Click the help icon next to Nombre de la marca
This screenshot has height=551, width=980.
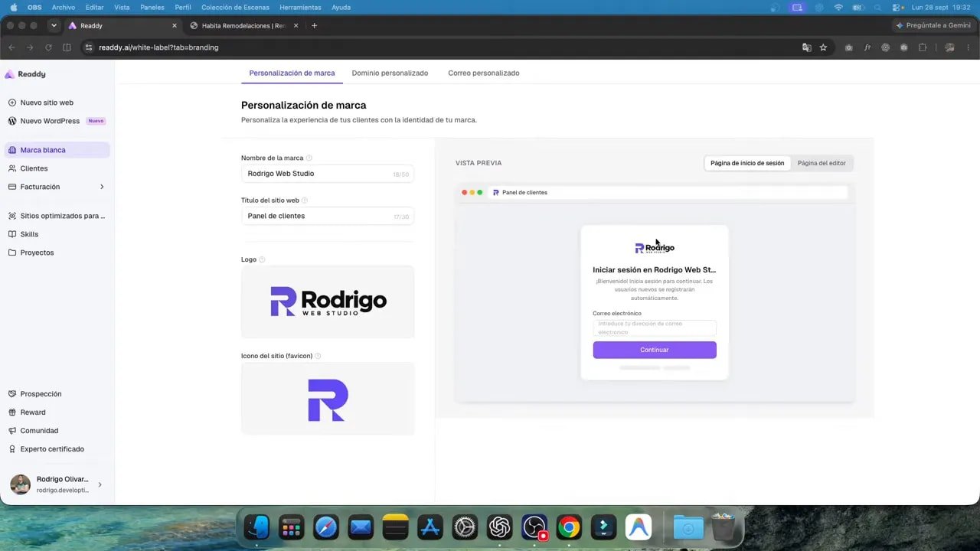point(309,158)
